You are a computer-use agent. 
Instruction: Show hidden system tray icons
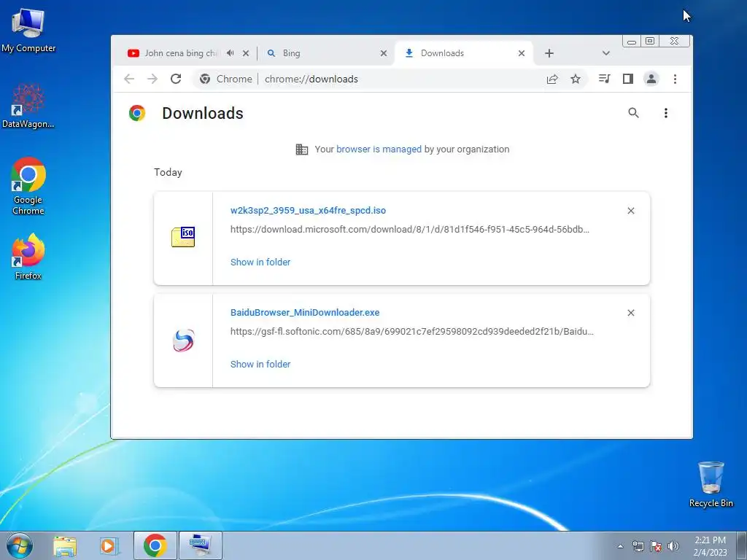pyautogui.click(x=620, y=546)
